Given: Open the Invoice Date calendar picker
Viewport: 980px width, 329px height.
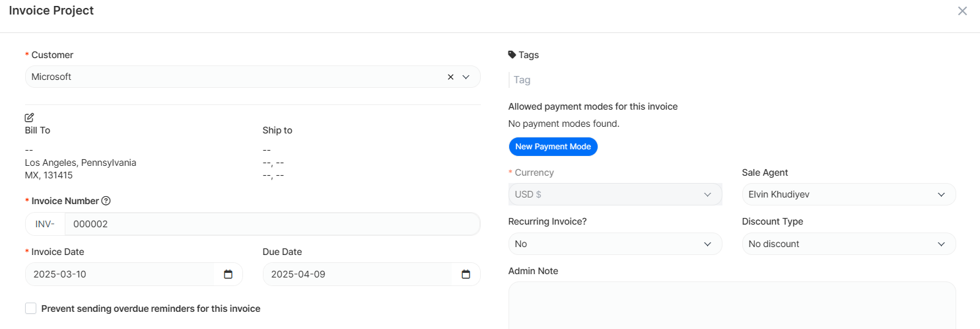Looking at the screenshot, I should (x=228, y=274).
